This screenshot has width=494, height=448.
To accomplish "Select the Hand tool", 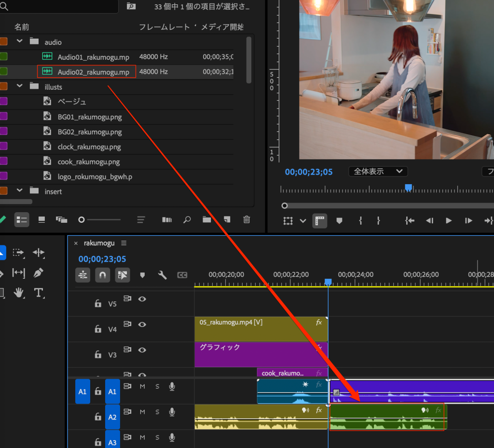I will pos(18,293).
